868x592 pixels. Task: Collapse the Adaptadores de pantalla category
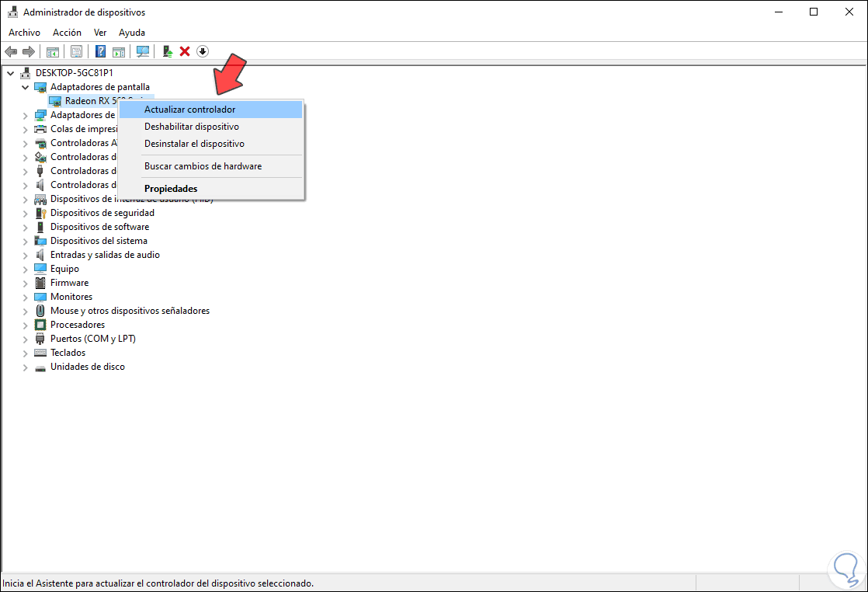(x=26, y=87)
